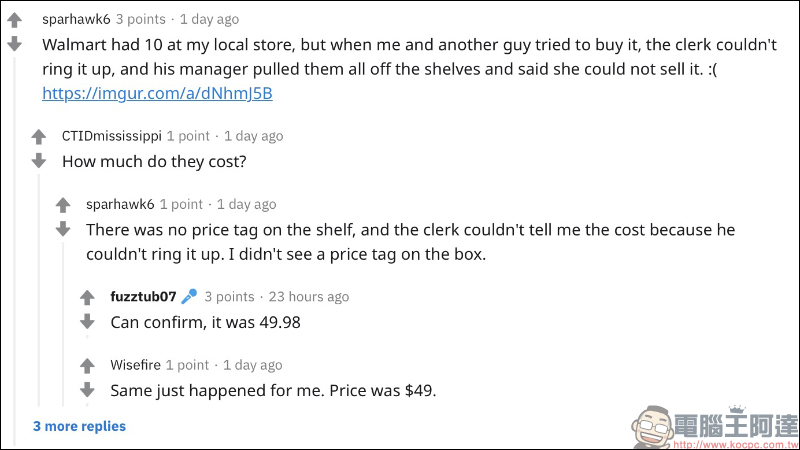This screenshot has height=450, width=800.
Task: Upvote fuzztub07's 49.98 comment
Action: (87, 298)
